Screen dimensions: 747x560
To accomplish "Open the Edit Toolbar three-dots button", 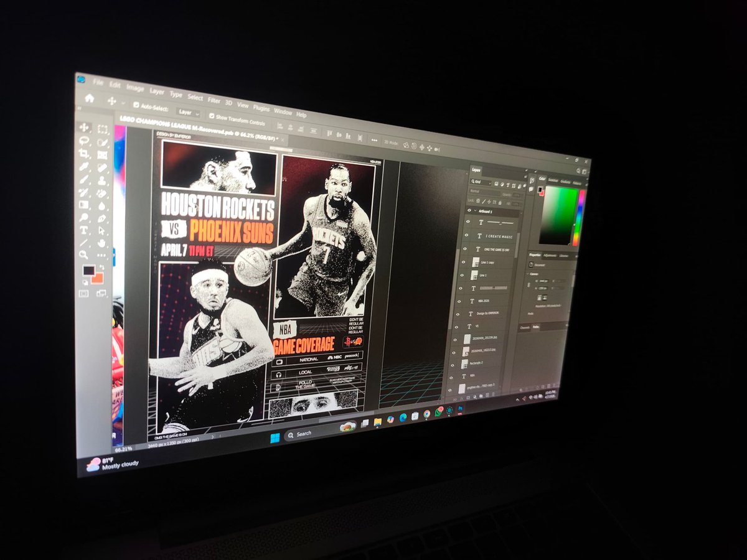I will pyautogui.click(x=101, y=255).
